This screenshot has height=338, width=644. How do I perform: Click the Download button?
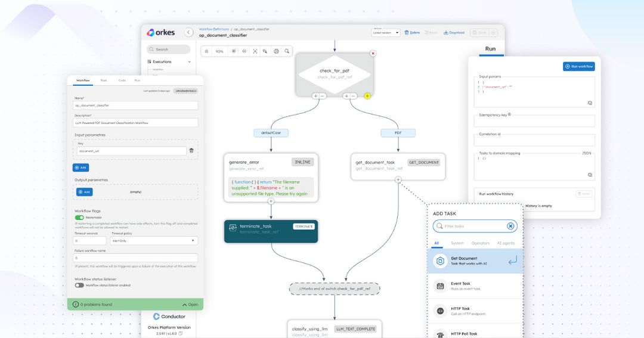pos(454,32)
